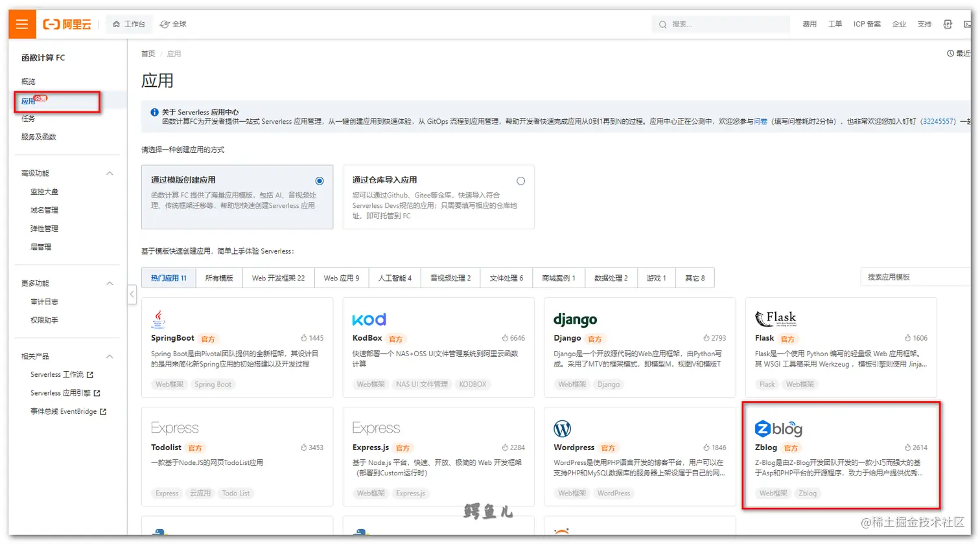
Task: Open Serverless 应用引擎 external link
Action: 65,393
